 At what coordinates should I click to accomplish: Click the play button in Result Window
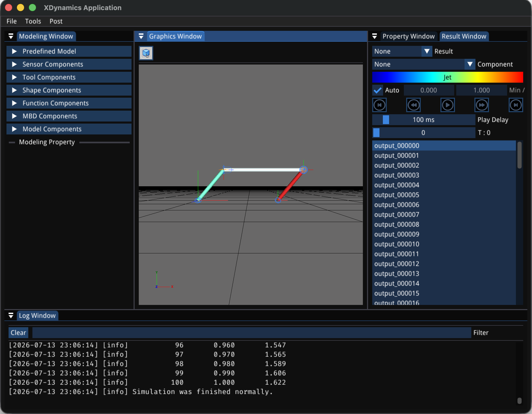pyautogui.click(x=448, y=105)
